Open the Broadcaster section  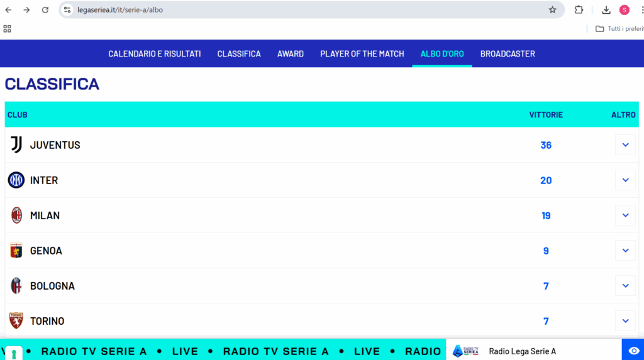(508, 54)
